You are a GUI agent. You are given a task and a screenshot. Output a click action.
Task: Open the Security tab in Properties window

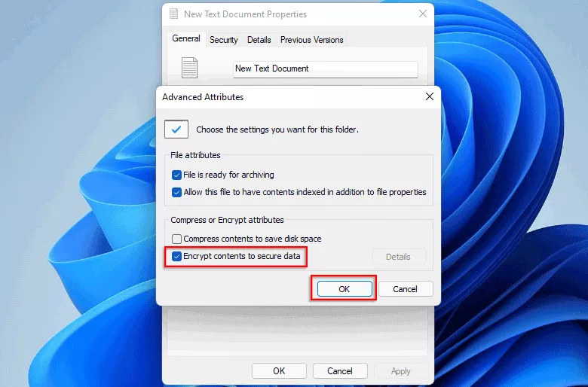pyautogui.click(x=223, y=40)
